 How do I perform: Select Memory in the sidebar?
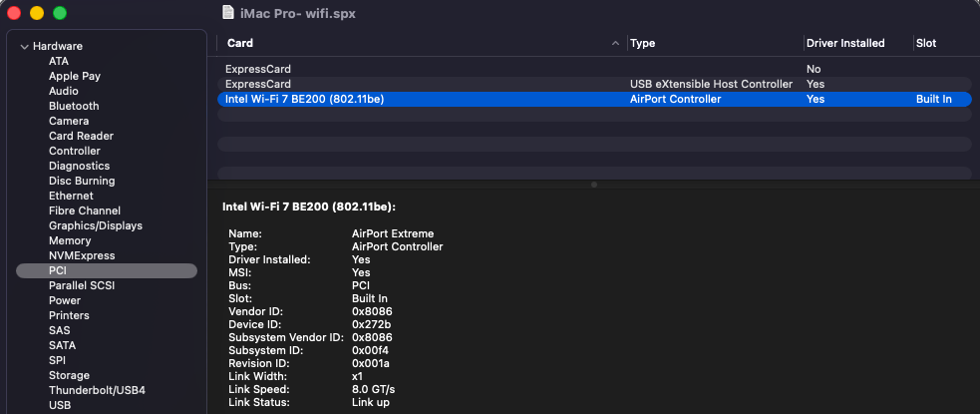(70, 240)
